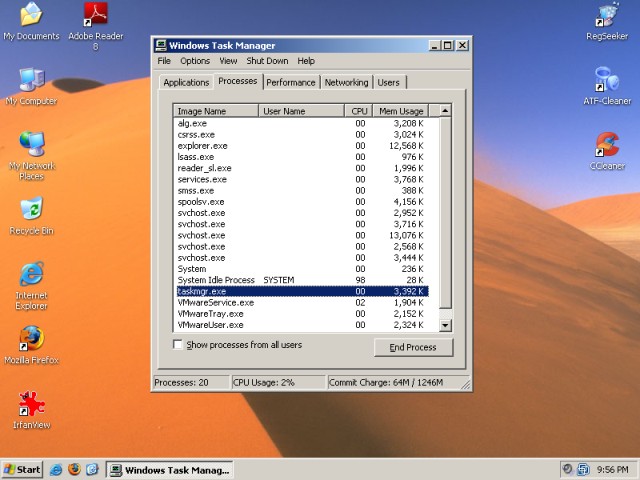Screen dimensions: 640x480
Task: Launch Firefox from quick launch bar
Action: pyautogui.click(x=74, y=469)
